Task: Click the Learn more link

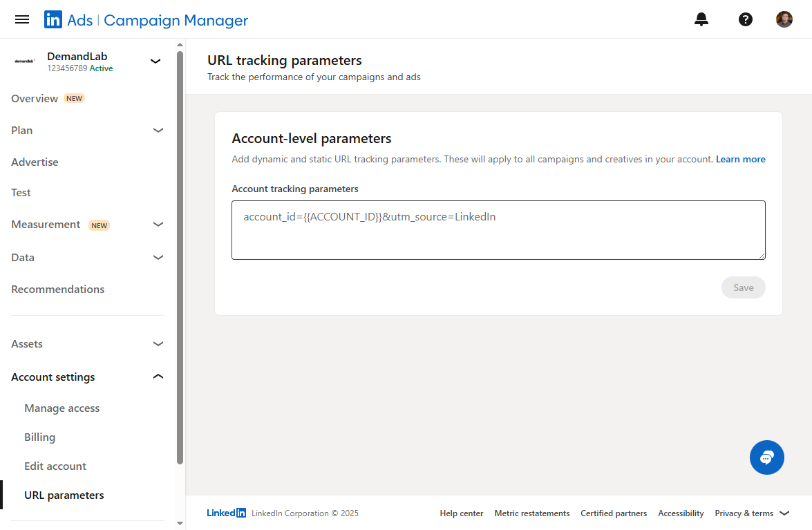Action: [740, 160]
